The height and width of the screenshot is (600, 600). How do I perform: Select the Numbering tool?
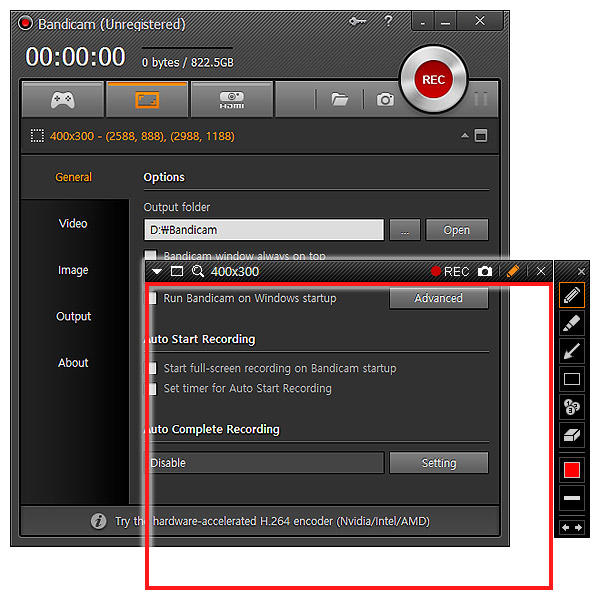(x=572, y=407)
